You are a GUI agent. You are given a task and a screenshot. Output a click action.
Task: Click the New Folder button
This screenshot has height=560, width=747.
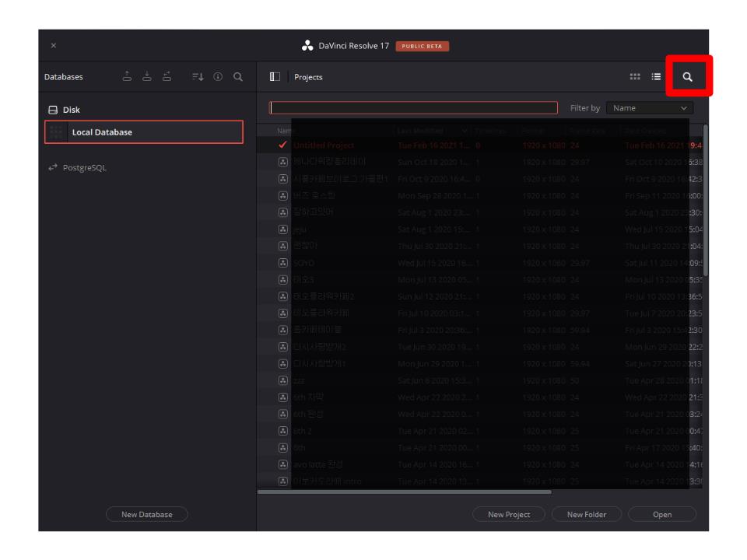coord(587,514)
